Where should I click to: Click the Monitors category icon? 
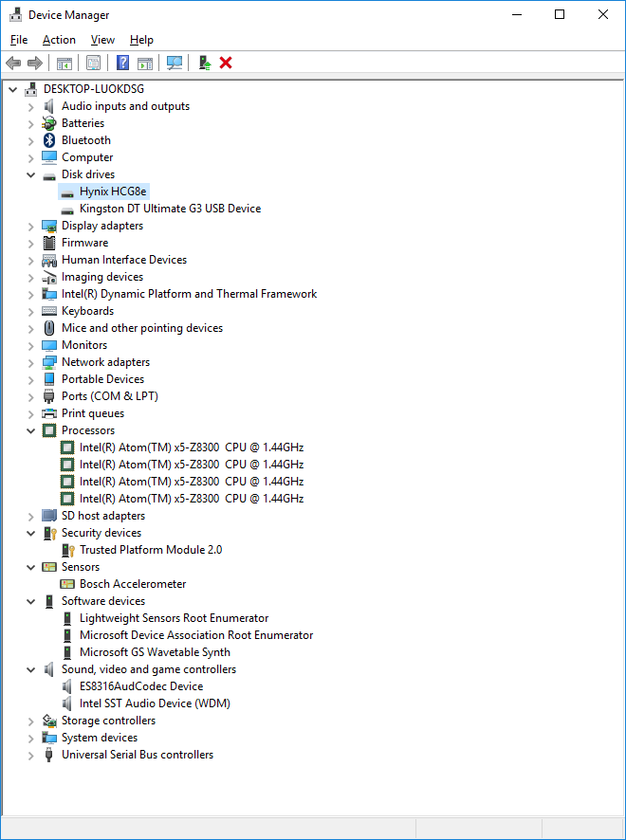[x=49, y=345]
